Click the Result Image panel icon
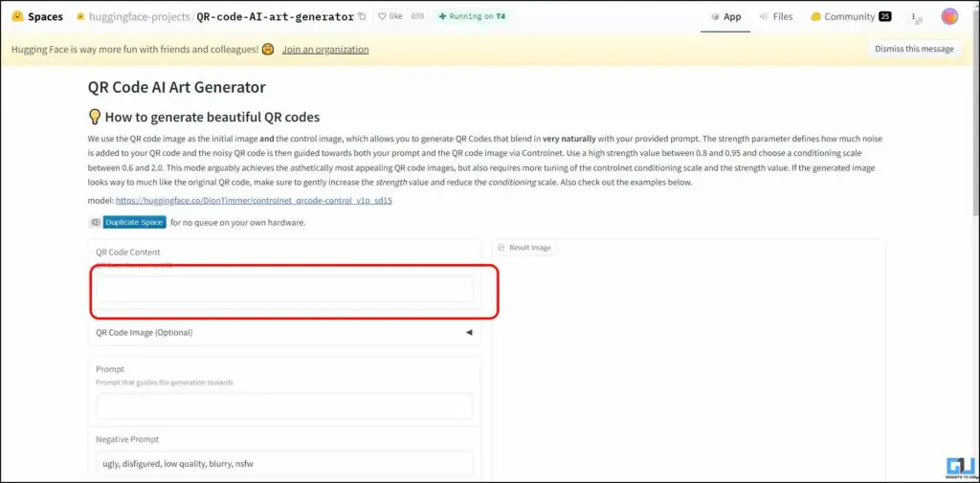 pyautogui.click(x=501, y=248)
